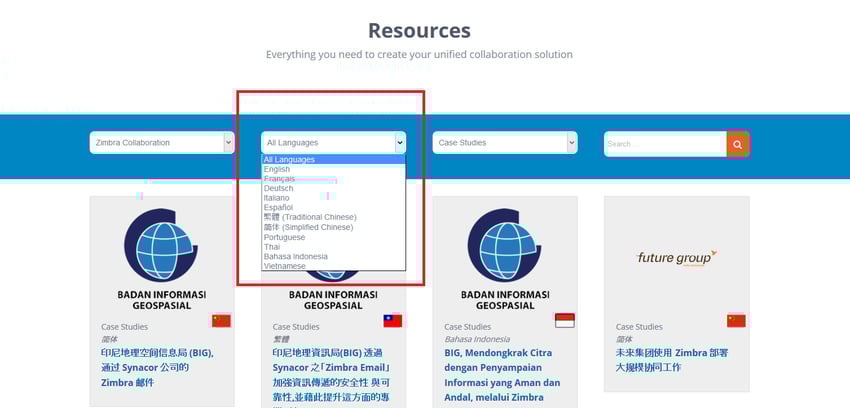850x408 pixels.
Task: Select Français from language list
Action: click(333, 179)
